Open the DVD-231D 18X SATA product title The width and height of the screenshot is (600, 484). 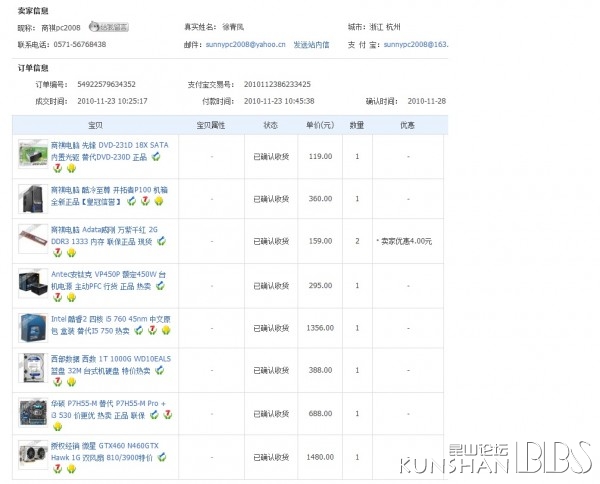[110, 151]
